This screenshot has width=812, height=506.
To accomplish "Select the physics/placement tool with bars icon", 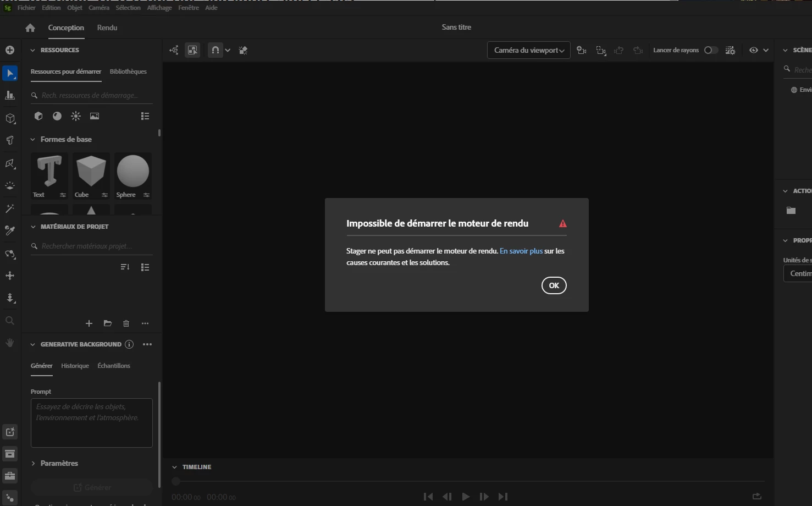I will [x=10, y=95].
